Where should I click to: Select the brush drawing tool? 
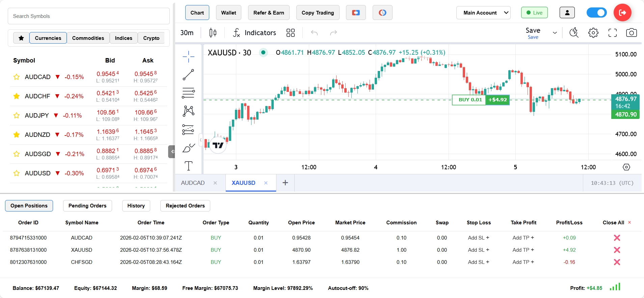click(x=188, y=148)
